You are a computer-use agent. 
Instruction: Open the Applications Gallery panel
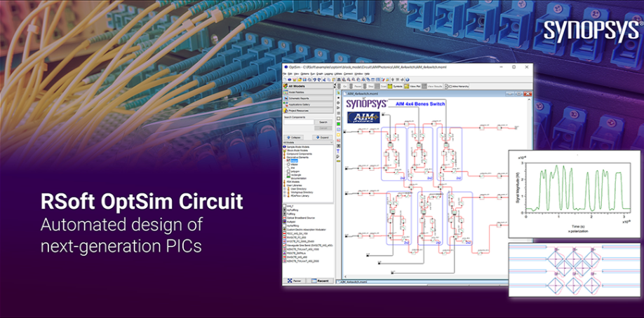point(308,104)
